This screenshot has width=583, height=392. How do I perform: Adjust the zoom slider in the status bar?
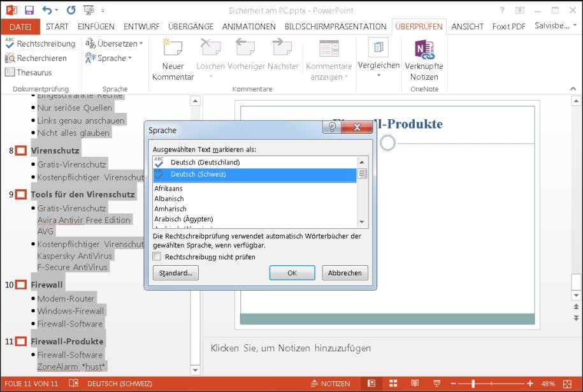click(x=473, y=383)
